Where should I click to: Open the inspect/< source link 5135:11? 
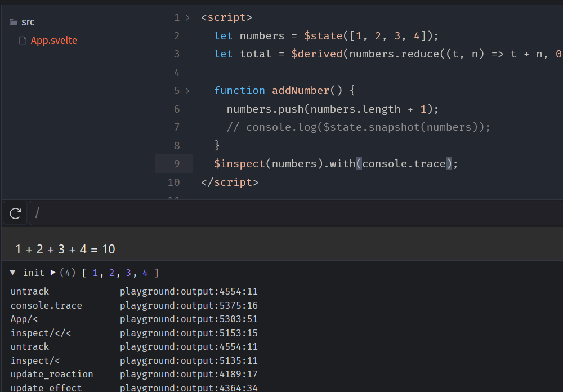point(189,360)
